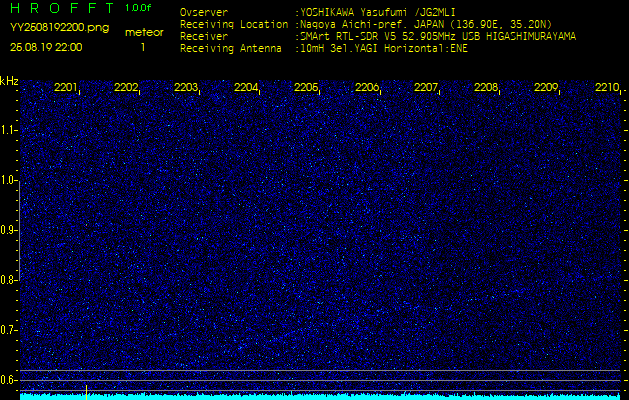Click the red echo dot near 0.9 kHz
This screenshot has height=400, width=629.
coord(86,225)
